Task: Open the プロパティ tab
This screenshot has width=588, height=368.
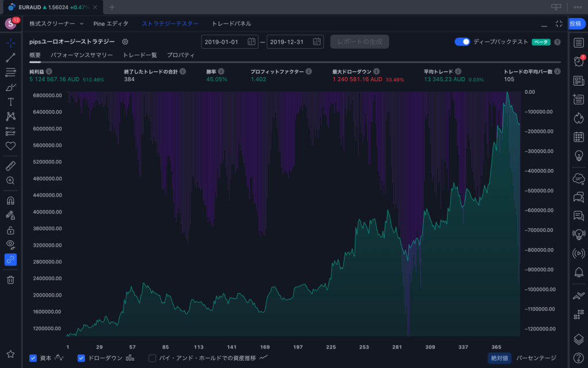Action: click(181, 55)
